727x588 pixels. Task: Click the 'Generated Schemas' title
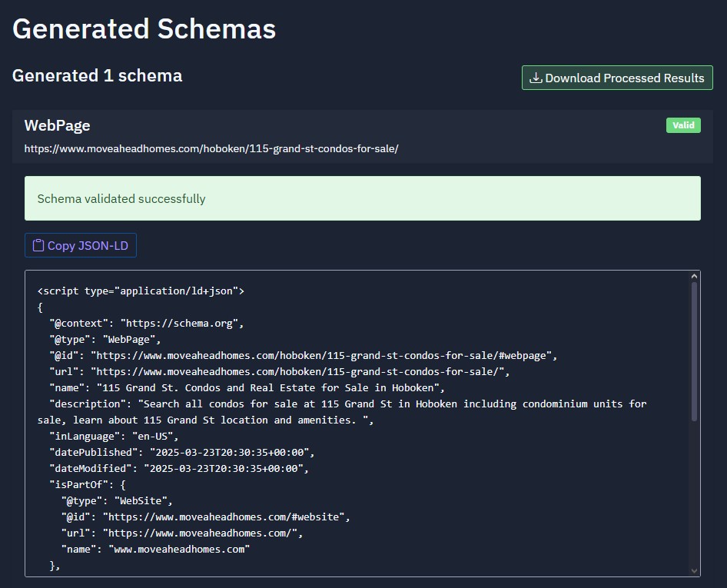(x=144, y=28)
